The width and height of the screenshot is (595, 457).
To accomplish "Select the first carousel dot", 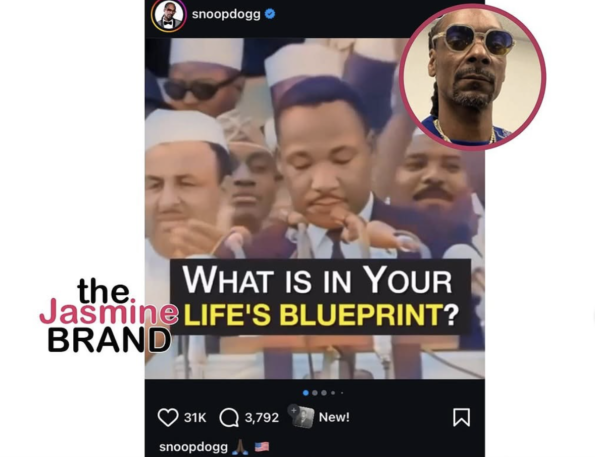I will (x=306, y=393).
